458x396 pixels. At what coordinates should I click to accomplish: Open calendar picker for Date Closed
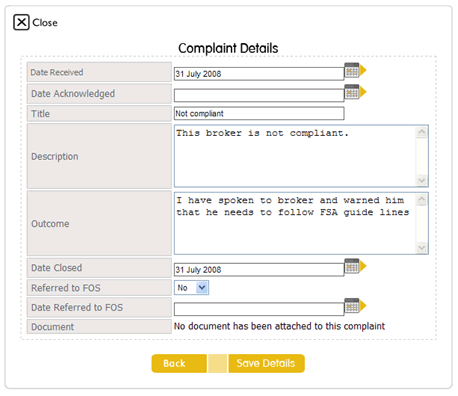point(355,266)
